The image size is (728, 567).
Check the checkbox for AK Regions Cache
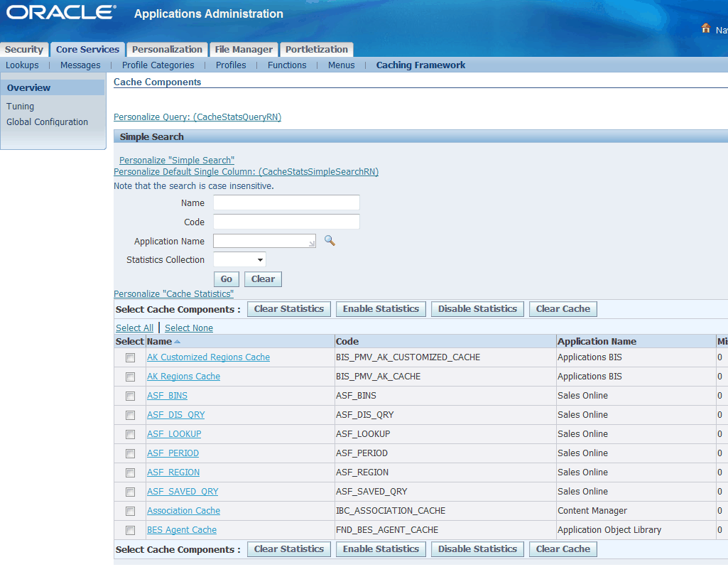[131, 377]
